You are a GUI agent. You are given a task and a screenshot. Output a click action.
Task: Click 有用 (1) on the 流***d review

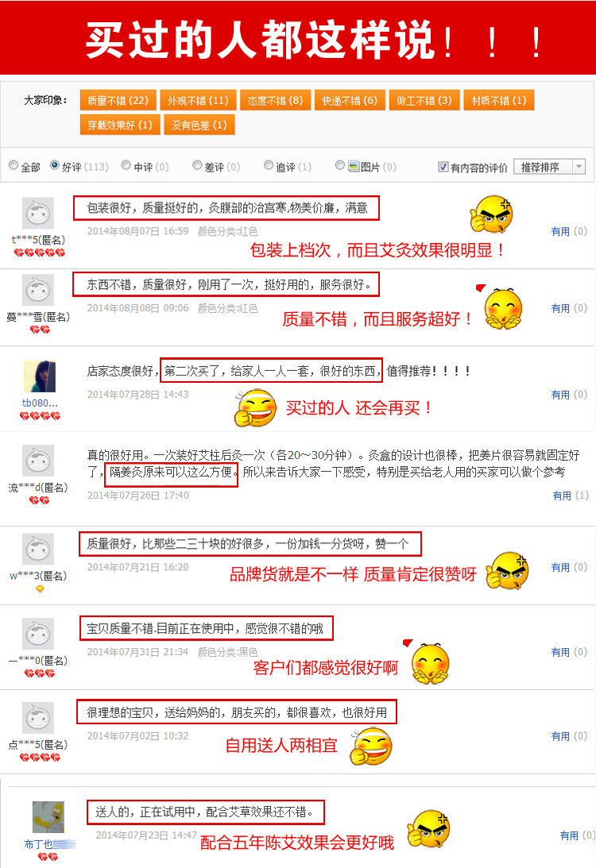click(571, 496)
